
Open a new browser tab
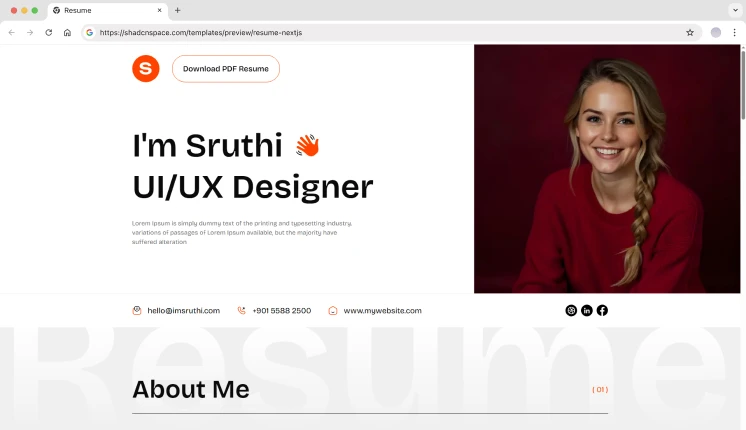(x=177, y=10)
